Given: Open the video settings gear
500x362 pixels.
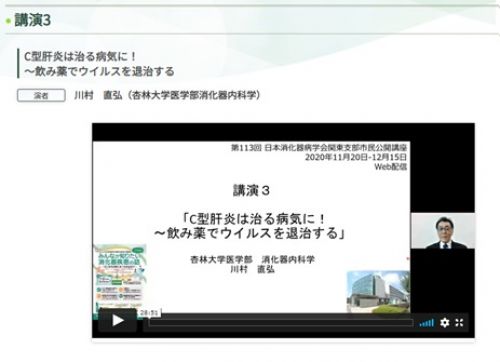Looking at the screenshot, I should pos(445,323).
